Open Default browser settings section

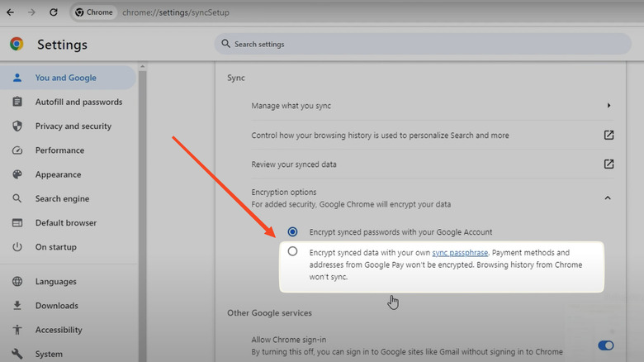pyautogui.click(x=65, y=223)
